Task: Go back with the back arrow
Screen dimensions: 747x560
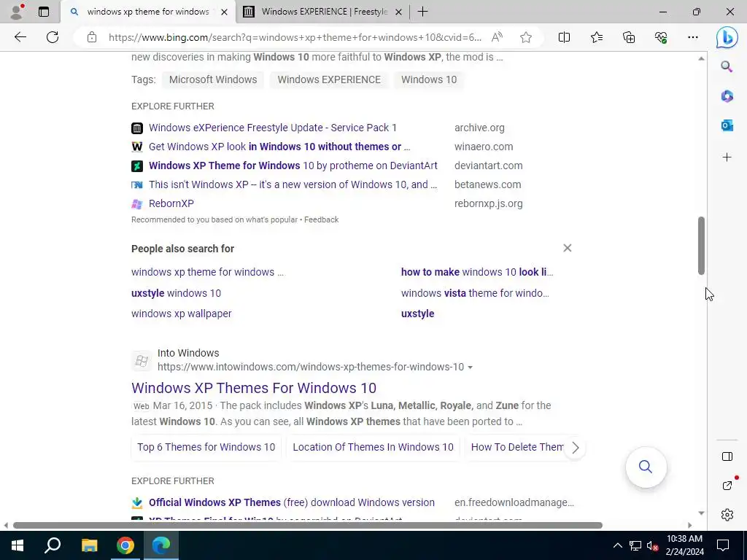Action: pos(20,37)
